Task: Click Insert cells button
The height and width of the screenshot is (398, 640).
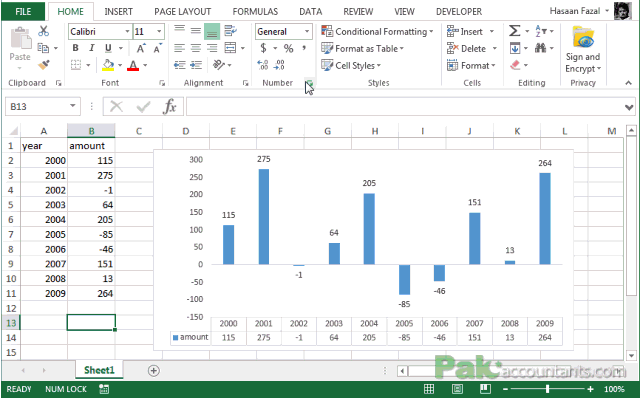Action: pyautogui.click(x=470, y=31)
